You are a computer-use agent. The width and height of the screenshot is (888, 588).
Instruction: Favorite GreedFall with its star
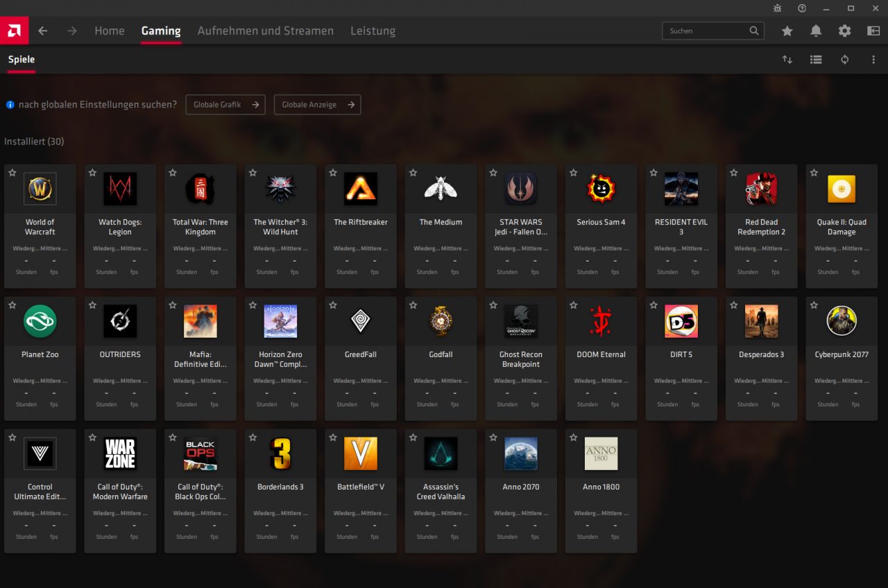click(333, 305)
